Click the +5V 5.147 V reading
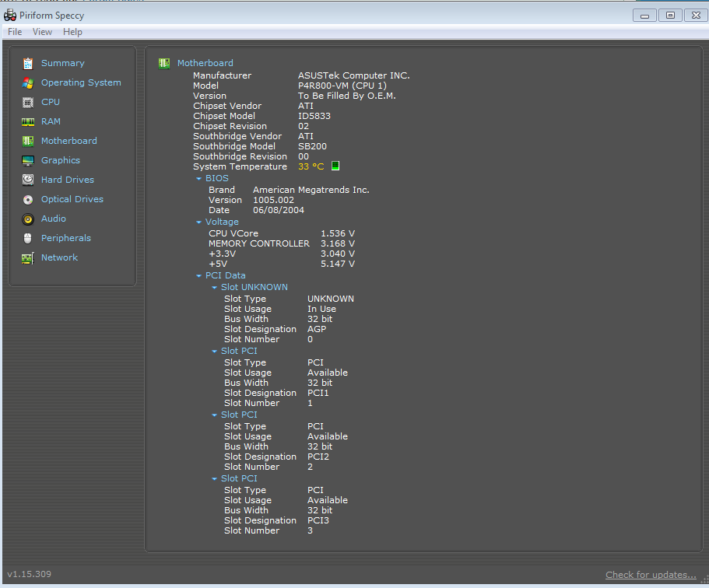Viewport: 709px width, 588px height. [x=338, y=264]
